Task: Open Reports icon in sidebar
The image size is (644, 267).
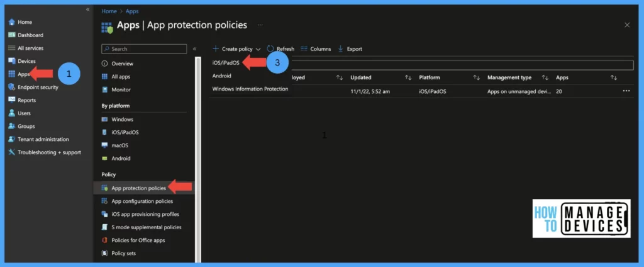Action: (11, 100)
